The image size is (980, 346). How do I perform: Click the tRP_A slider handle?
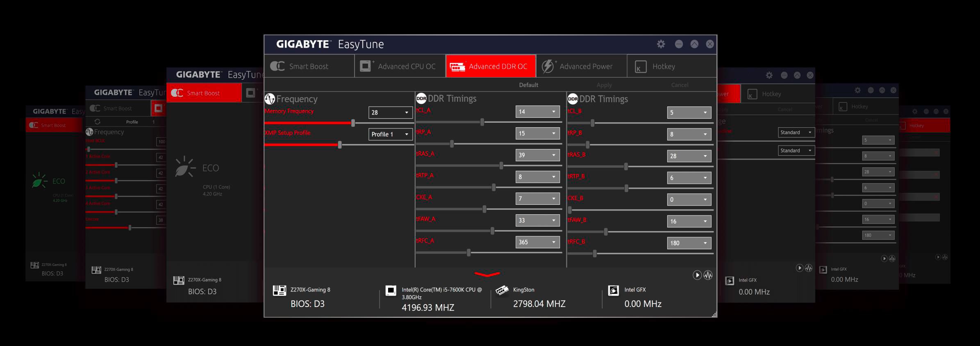coord(452,144)
